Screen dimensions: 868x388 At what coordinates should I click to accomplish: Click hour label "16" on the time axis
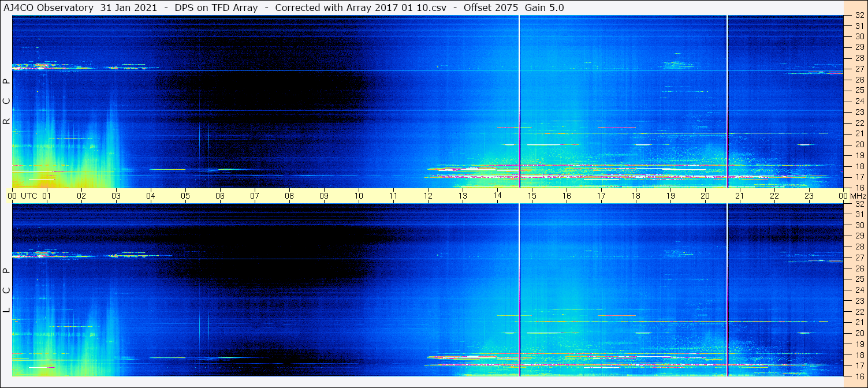point(567,196)
